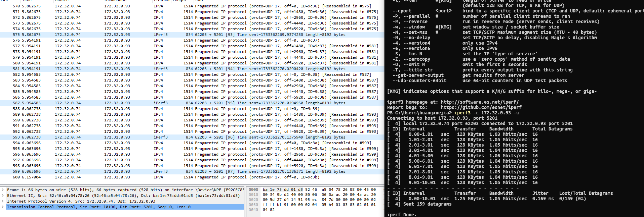Click the '-R, --reverse' option line

point(496,21)
